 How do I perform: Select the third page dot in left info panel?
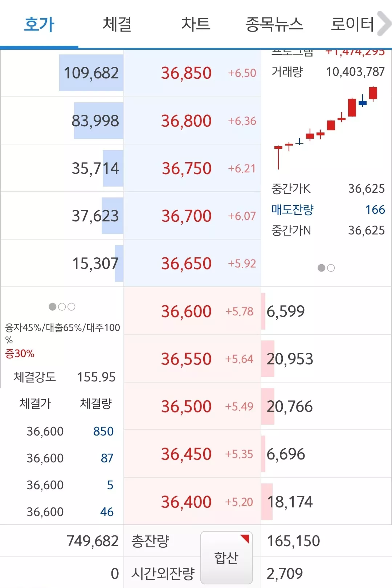[72, 307]
